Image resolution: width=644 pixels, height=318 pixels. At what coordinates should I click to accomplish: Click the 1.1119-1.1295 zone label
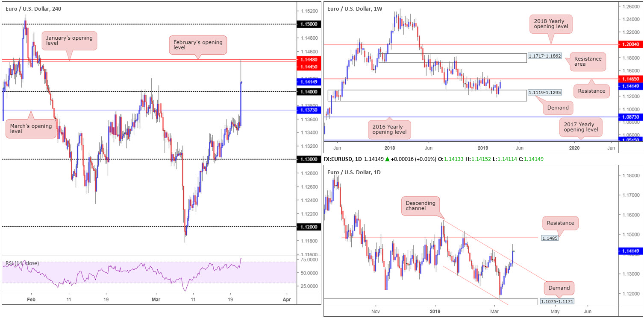tap(545, 92)
